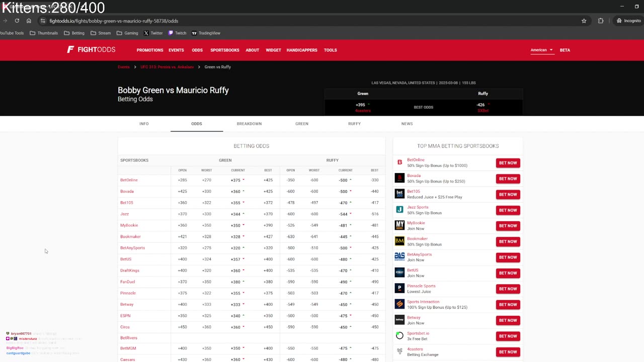644x362 pixels.
Task: Click the Jazz Sports sidebar link
Action: tap(418, 207)
